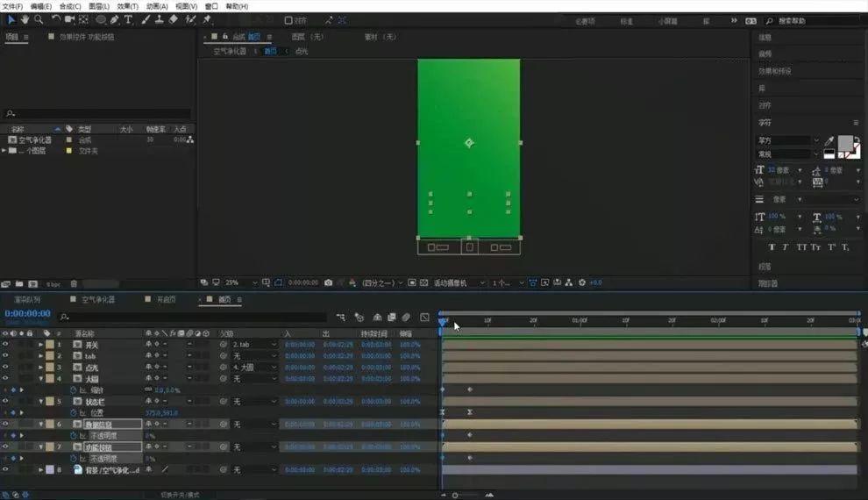
Task: Click 空气净化器 in composition breadcrumb
Action: pos(230,51)
